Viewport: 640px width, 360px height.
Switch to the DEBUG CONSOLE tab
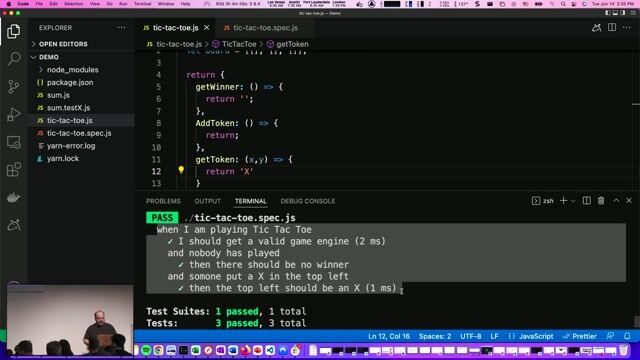[x=308, y=201]
